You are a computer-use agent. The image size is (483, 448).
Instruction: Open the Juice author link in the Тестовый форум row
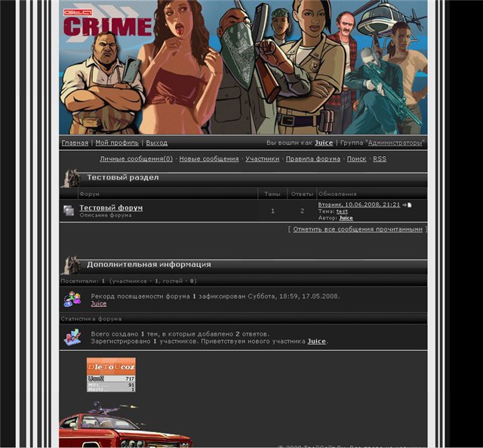(x=346, y=218)
